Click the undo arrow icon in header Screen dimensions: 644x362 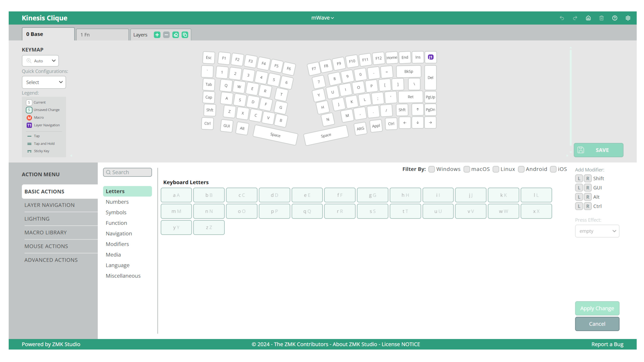pos(562,18)
